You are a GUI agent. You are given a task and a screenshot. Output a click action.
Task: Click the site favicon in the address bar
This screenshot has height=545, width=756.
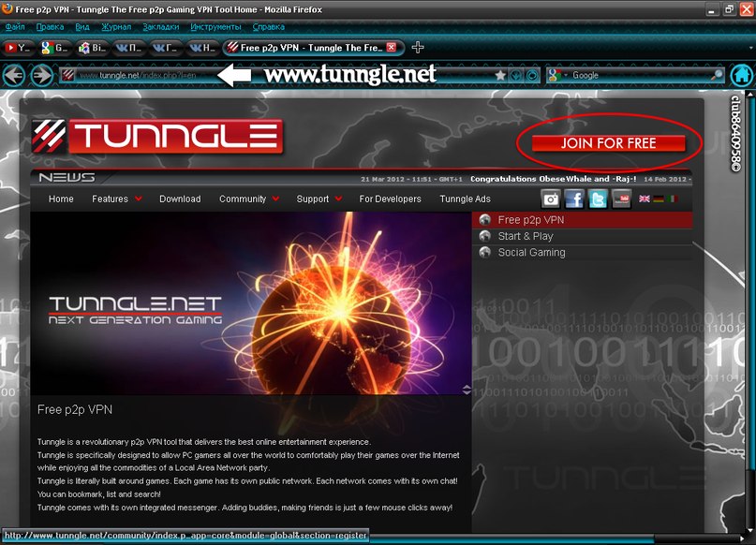[x=68, y=75]
